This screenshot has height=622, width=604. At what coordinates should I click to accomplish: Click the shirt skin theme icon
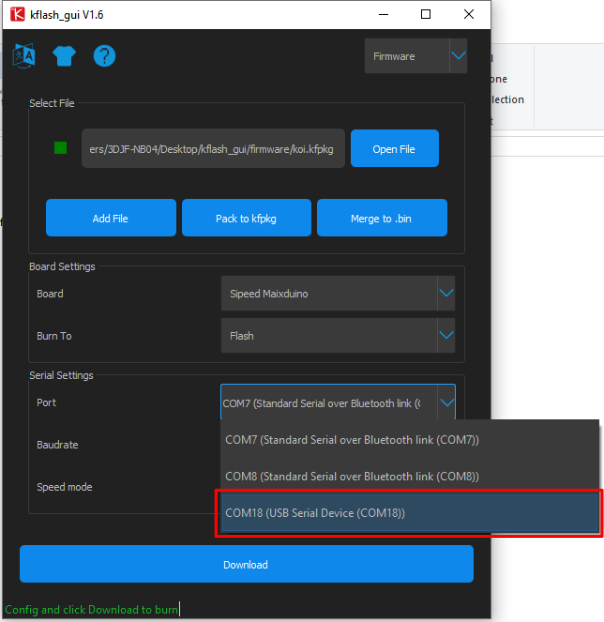[64, 56]
